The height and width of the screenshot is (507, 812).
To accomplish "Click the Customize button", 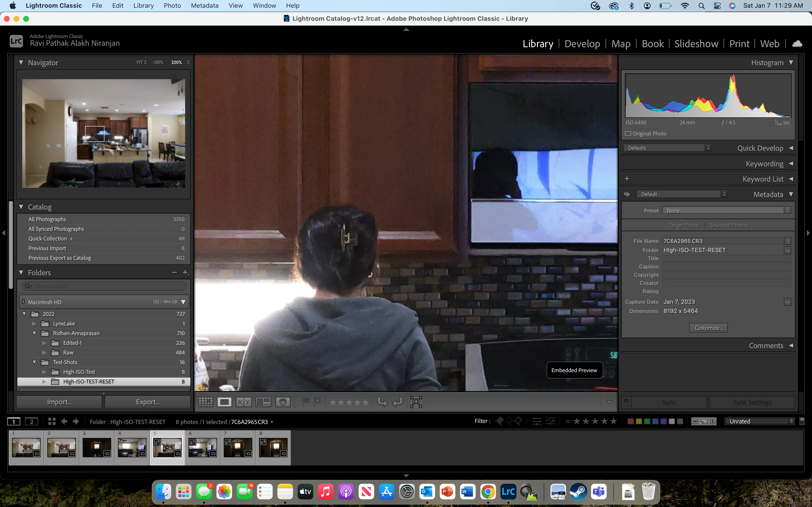I will [708, 328].
